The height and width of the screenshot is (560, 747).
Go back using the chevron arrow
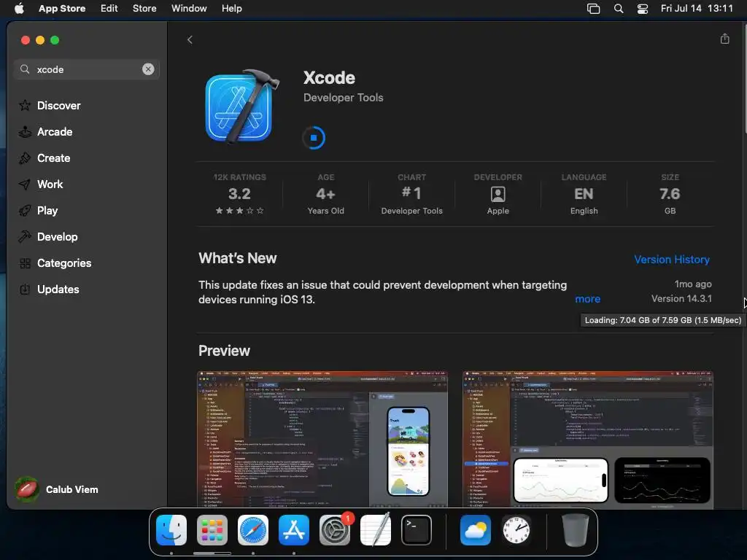(x=190, y=39)
